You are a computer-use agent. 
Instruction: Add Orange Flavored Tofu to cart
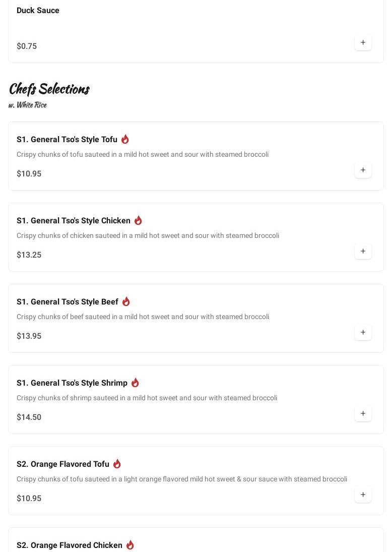click(363, 495)
